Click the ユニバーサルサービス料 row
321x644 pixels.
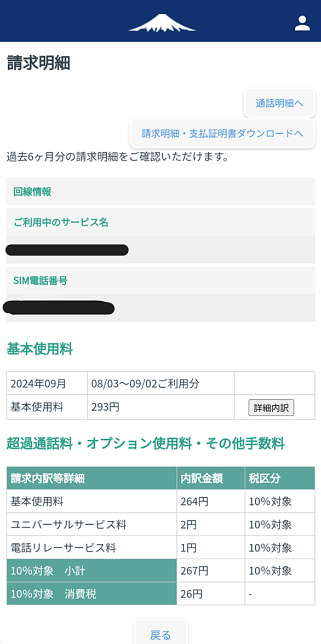tap(160, 524)
